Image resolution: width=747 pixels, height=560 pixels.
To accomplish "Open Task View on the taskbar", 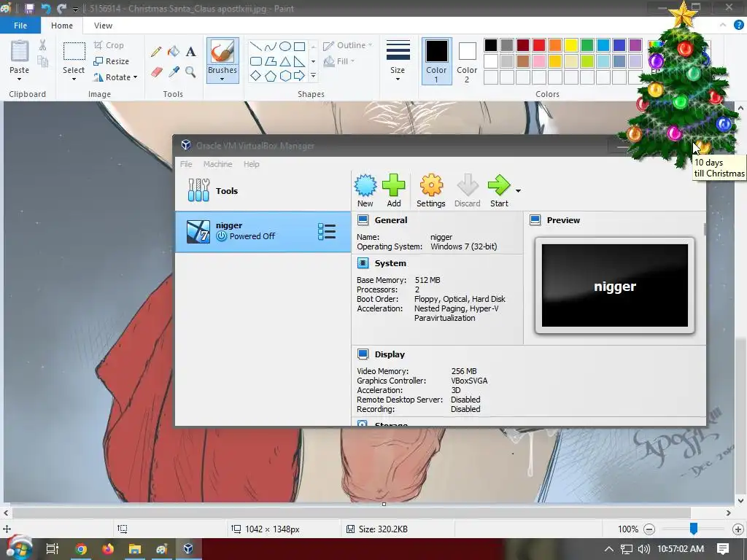I will pyautogui.click(x=53, y=549).
